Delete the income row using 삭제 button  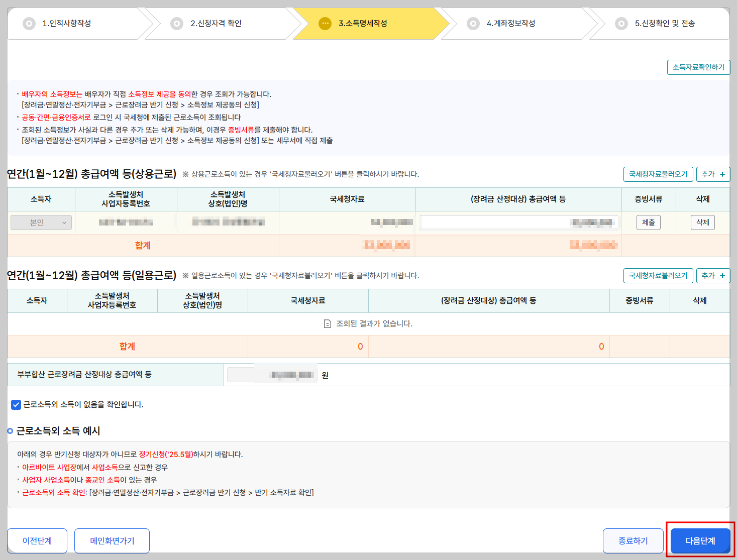702,222
